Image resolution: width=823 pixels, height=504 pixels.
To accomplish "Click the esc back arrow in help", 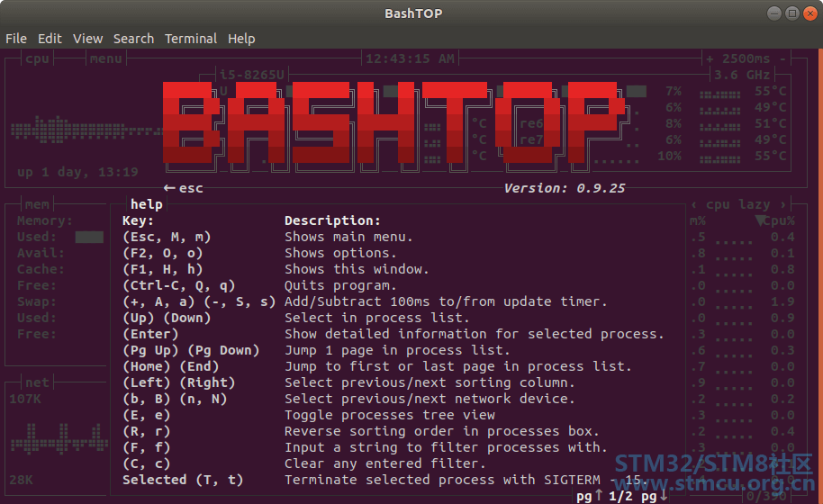I will click(183, 188).
